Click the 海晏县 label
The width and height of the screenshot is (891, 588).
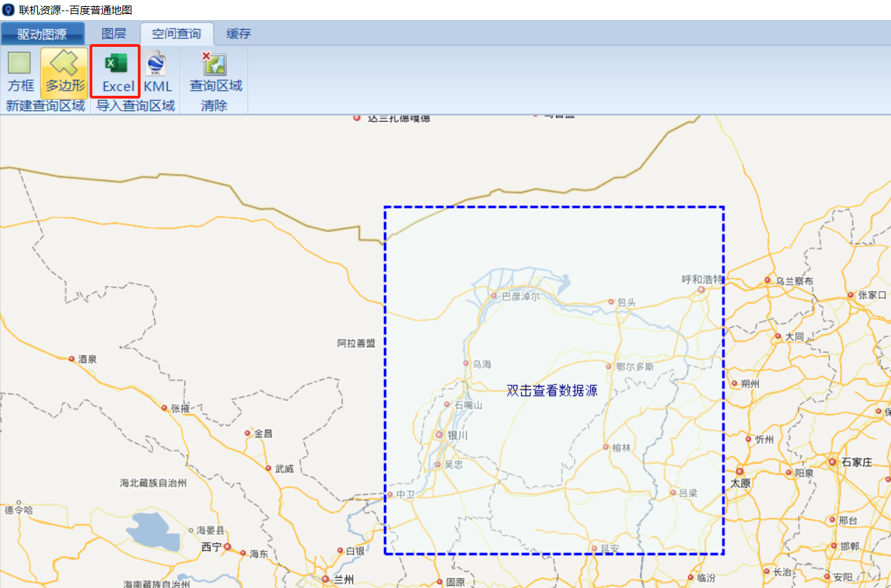coord(211,531)
